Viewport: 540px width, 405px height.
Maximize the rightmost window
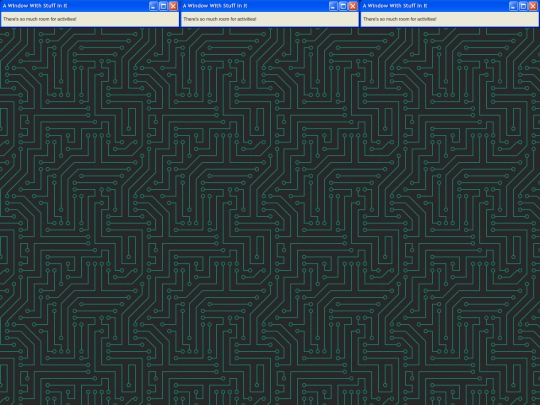523,6
